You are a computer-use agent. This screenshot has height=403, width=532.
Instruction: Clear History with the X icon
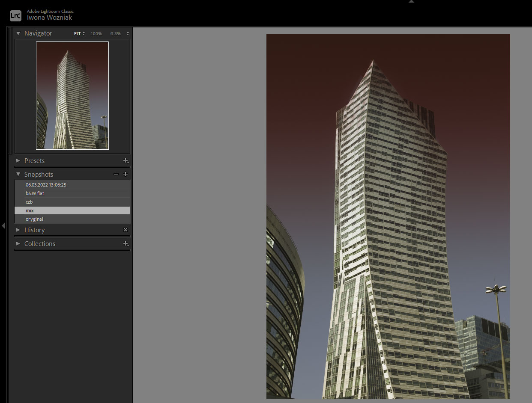(x=126, y=230)
